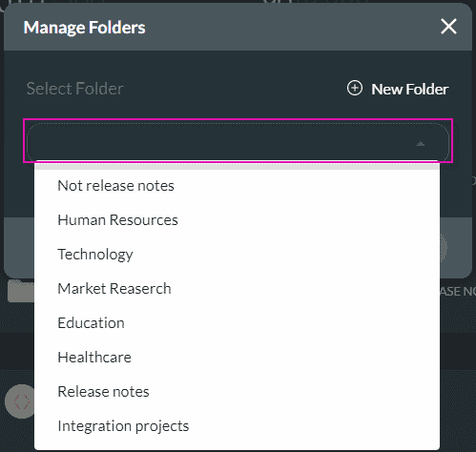This screenshot has width=476, height=452.
Task: Choose the Not release notes option
Action: 115,186
